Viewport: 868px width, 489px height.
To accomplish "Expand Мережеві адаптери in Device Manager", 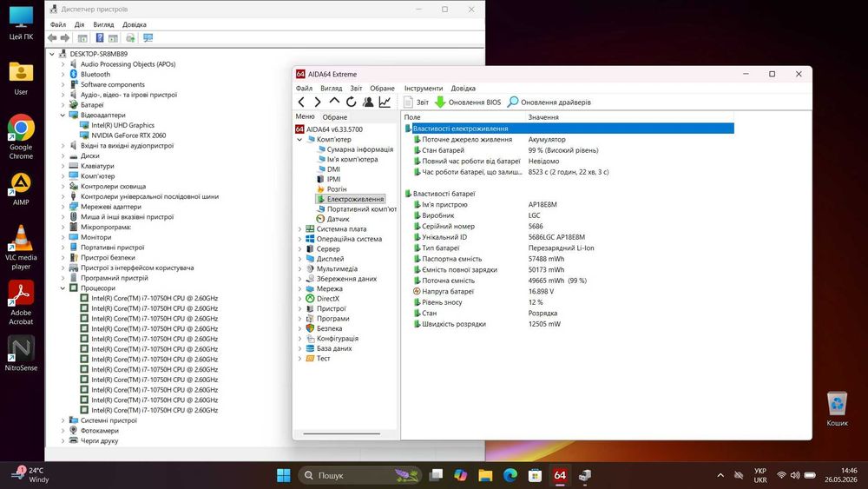I will tap(62, 207).
